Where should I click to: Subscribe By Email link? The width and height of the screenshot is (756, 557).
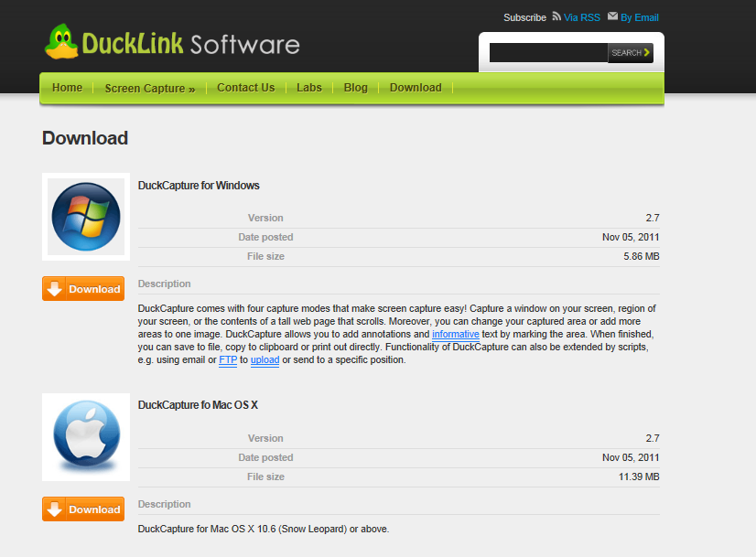coord(640,17)
